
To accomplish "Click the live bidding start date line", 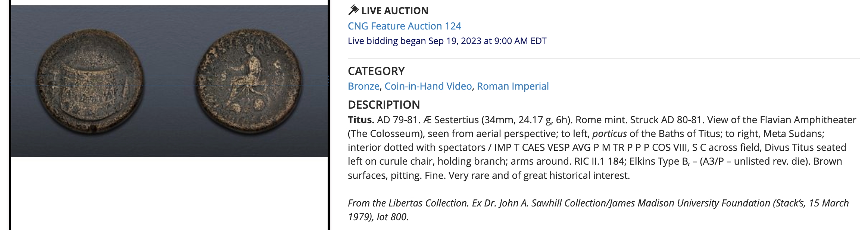I will (447, 41).
